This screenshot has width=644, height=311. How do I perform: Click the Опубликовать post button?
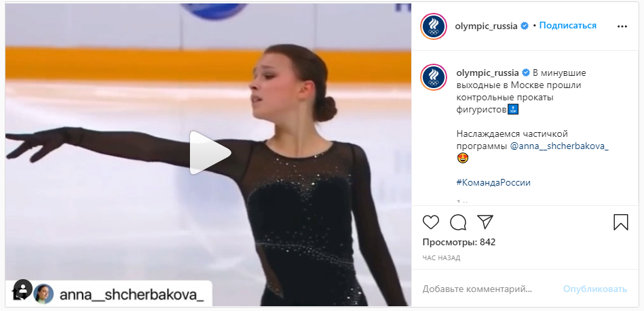594,289
